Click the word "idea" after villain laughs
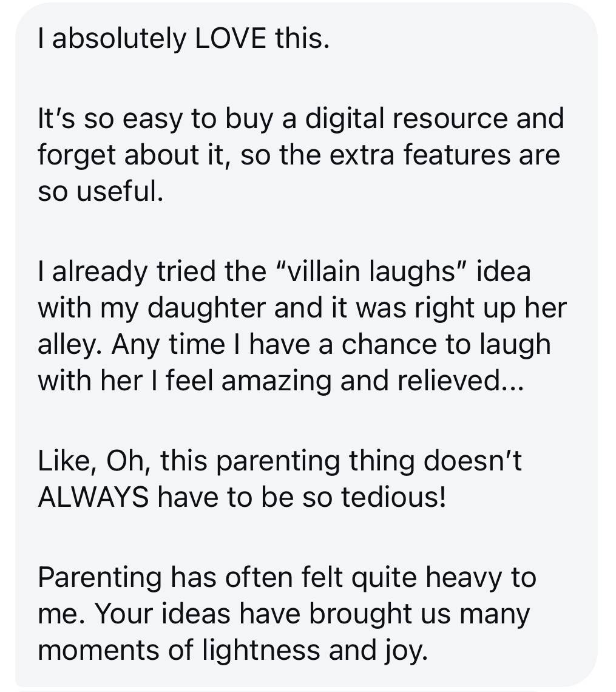This screenshot has width=616, height=692. click(x=503, y=271)
